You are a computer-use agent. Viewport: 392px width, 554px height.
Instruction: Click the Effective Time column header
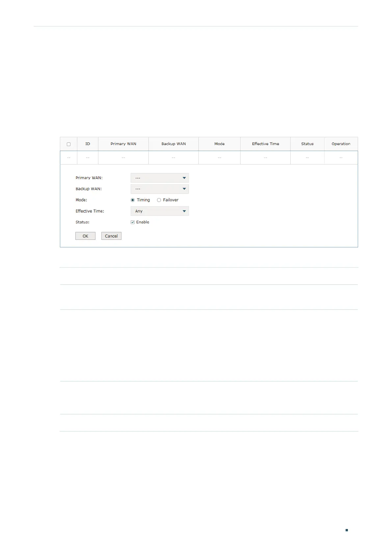pos(266,144)
